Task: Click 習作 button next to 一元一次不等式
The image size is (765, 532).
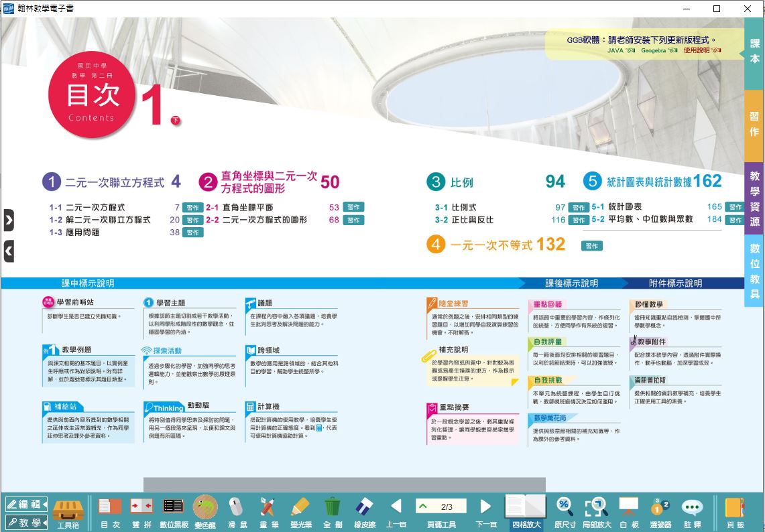Action: tap(591, 246)
